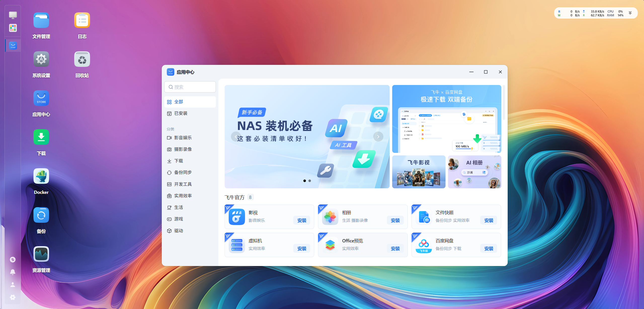Open the 备份同步 category

[x=190, y=172]
